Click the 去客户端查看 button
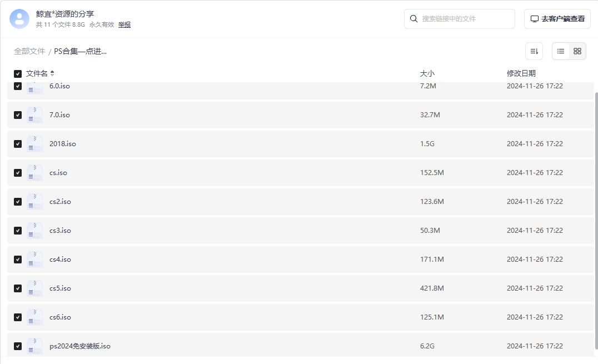 tap(557, 19)
